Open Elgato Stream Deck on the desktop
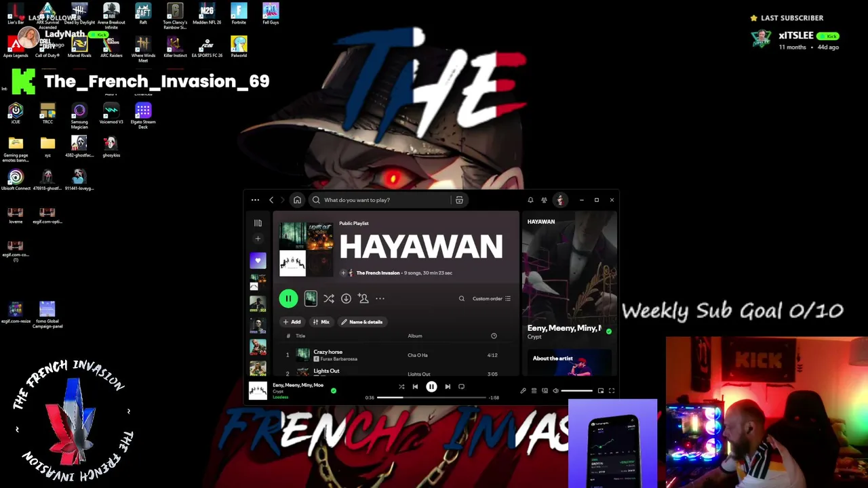 pyautogui.click(x=143, y=115)
